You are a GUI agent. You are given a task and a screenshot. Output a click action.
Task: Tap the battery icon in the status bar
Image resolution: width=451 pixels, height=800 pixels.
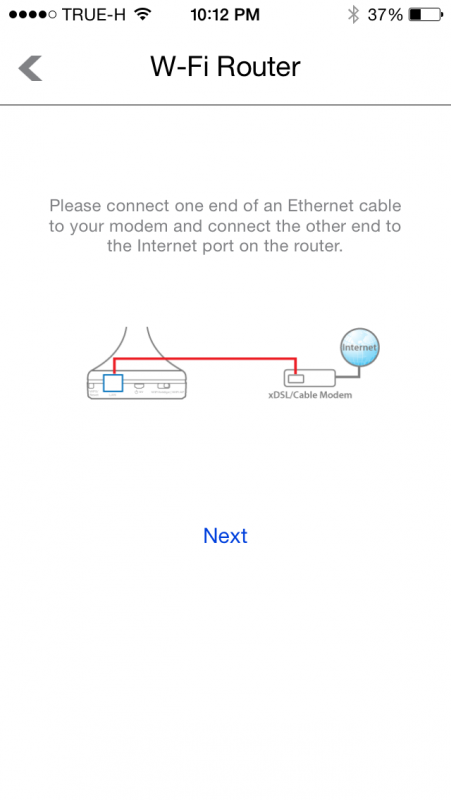pos(426,15)
